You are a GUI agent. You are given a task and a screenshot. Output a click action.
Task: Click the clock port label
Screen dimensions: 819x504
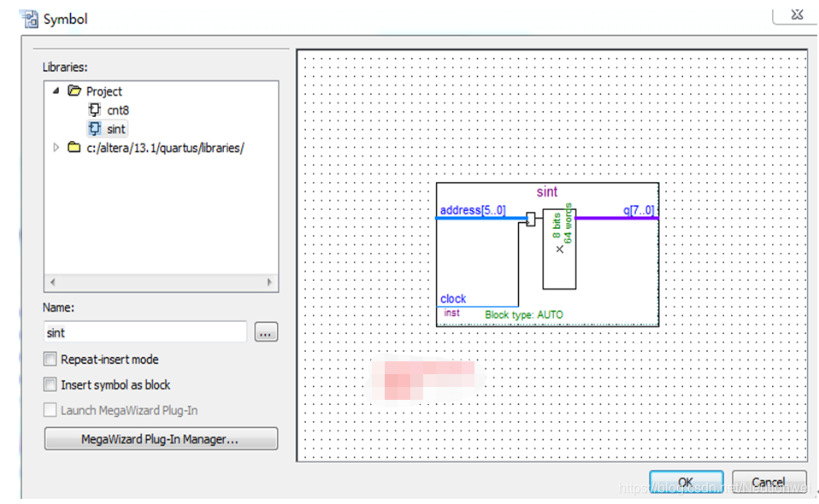coord(453,298)
